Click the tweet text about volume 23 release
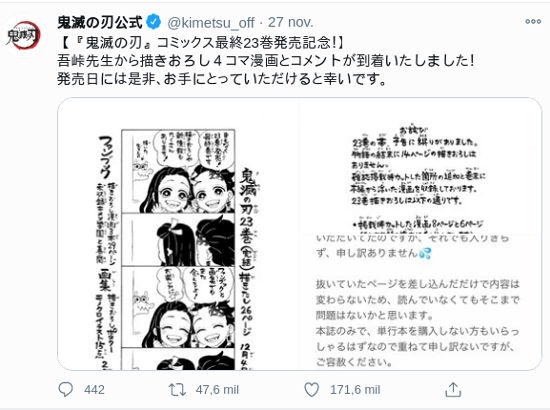Screen dimensions: 550x410 [201, 43]
